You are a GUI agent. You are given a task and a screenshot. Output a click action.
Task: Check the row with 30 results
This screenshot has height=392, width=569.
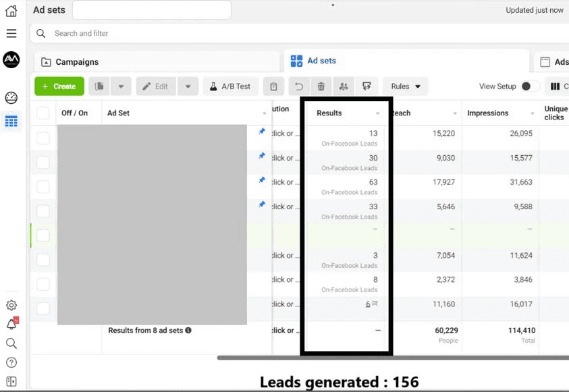(x=43, y=163)
